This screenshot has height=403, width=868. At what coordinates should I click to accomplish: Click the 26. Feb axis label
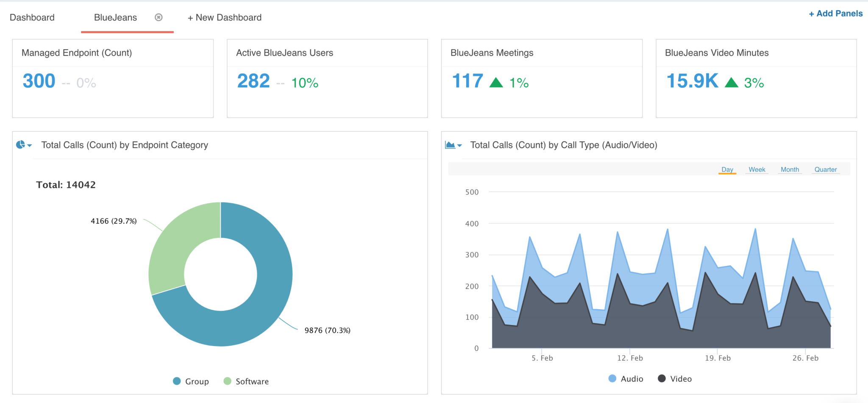tap(805, 358)
